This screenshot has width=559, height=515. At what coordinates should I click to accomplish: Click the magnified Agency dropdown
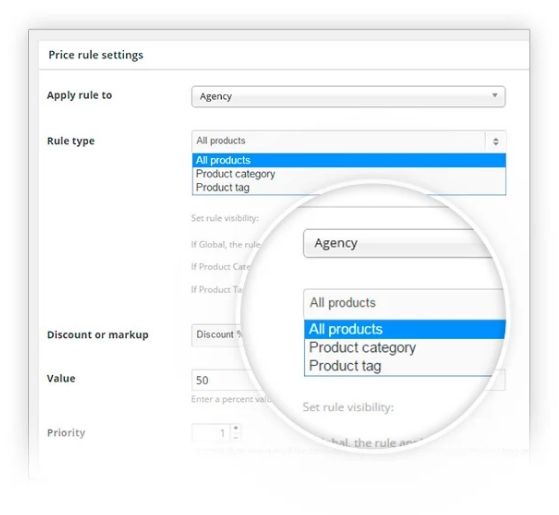point(398,243)
